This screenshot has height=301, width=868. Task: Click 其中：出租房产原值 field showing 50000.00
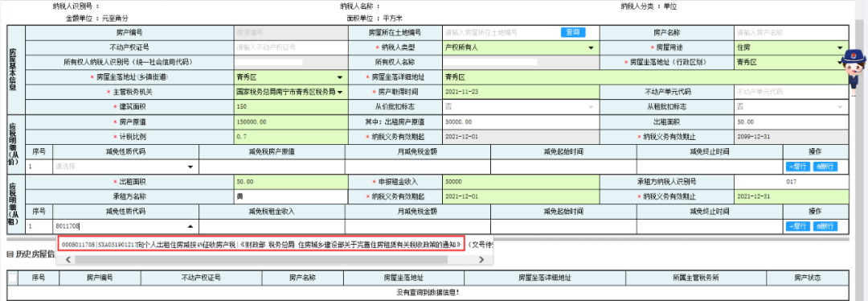click(x=522, y=122)
